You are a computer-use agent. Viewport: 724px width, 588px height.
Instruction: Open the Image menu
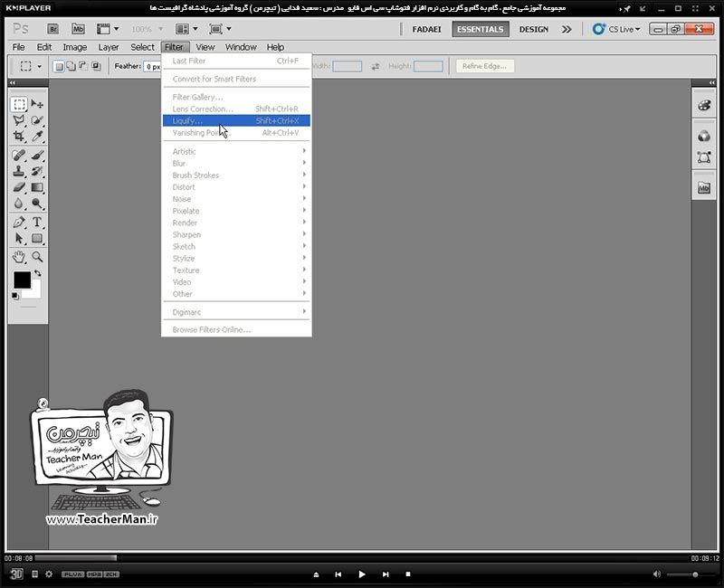point(75,47)
